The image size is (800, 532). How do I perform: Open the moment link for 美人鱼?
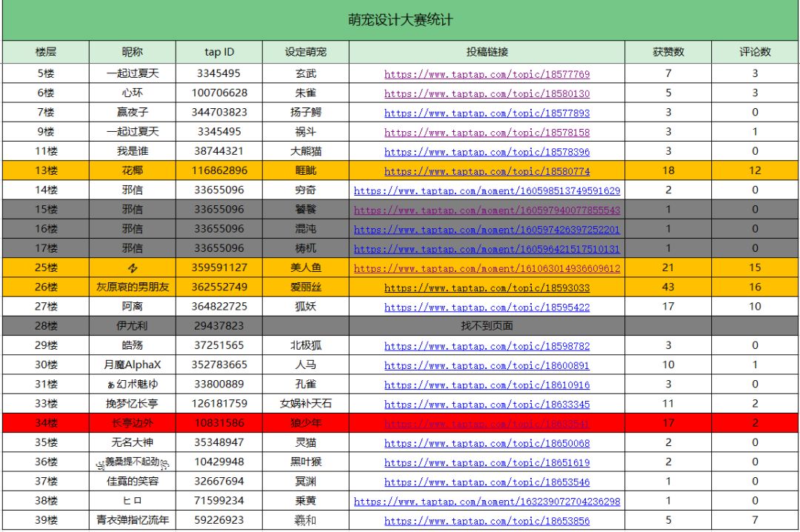click(487, 268)
